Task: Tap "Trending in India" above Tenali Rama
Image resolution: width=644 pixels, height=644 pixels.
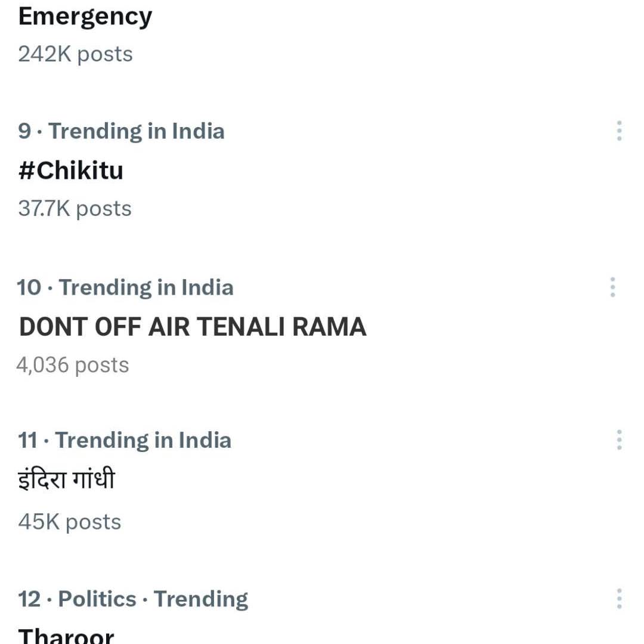Action: (x=146, y=287)
